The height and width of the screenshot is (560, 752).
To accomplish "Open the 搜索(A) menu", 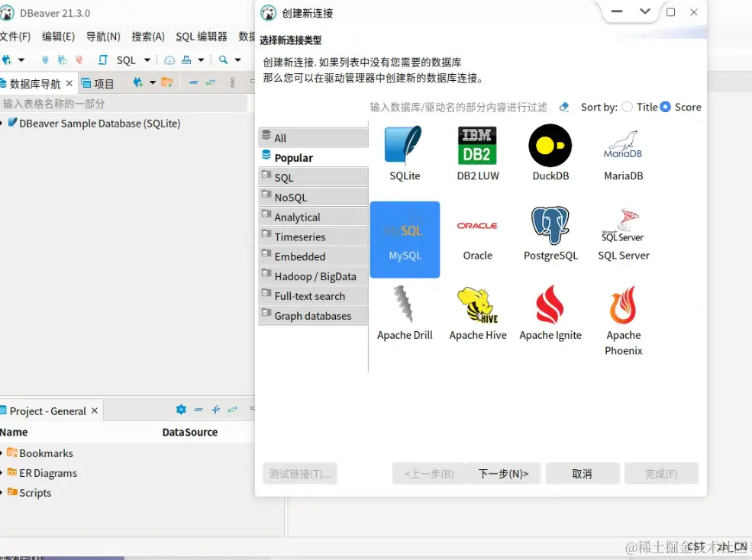I will [x=148, y=37].
